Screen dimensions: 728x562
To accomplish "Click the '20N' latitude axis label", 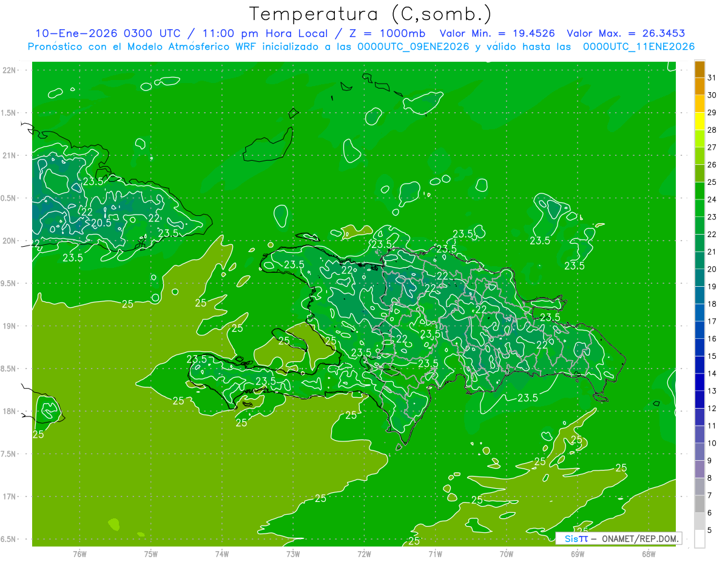I will point(9,241).
